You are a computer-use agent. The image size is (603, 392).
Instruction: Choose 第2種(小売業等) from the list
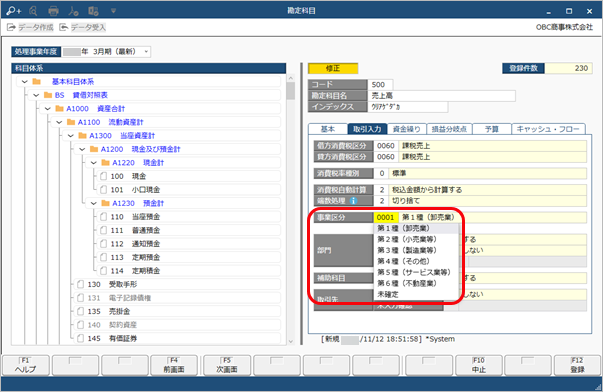point(416,239)
